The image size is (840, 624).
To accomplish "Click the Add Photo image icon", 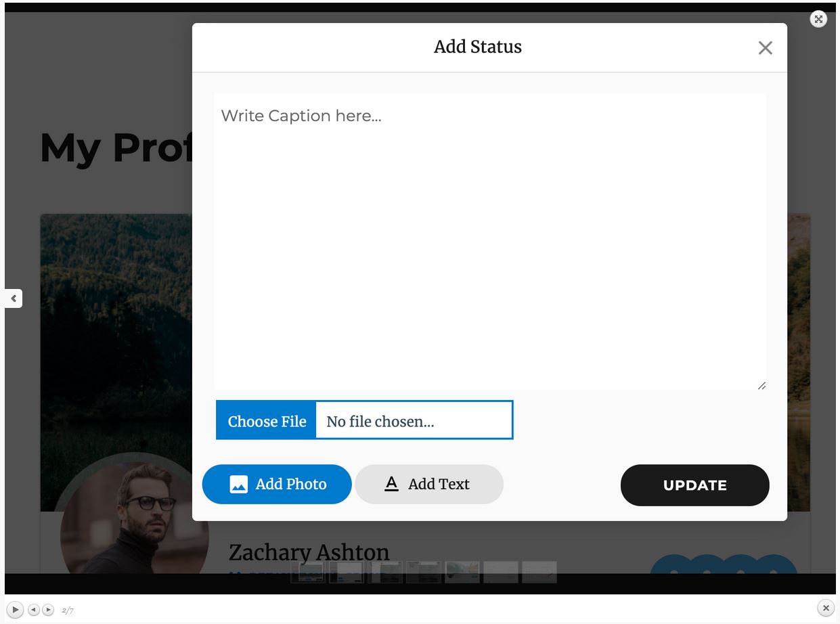I will point(239,484).
